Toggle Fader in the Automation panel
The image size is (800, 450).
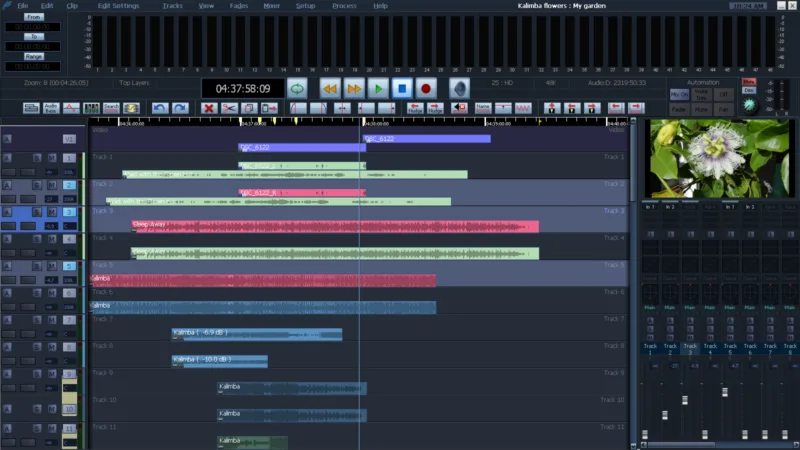[x=679, y=110]
